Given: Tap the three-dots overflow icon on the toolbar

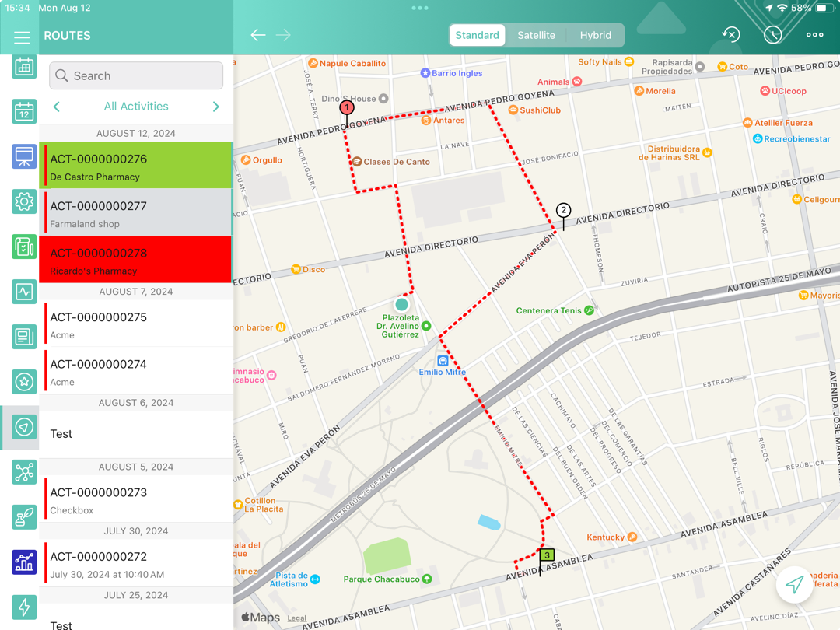Looking at the screenshot, I should (814, 34).
